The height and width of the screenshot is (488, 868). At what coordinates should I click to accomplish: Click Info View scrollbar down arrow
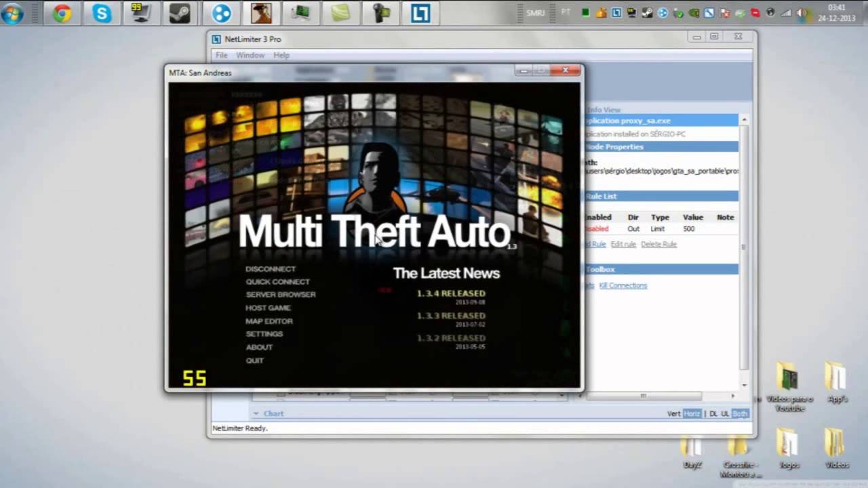(744, 385)
